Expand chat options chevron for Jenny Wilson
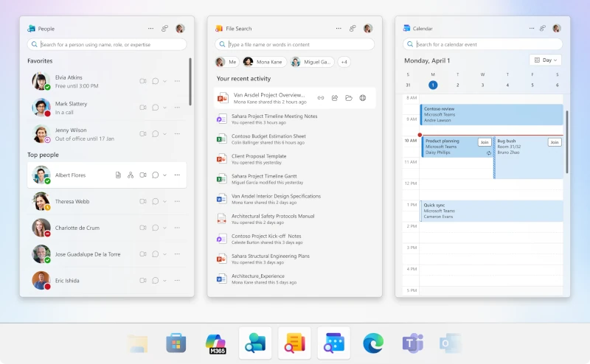Viewport: 590px width, 364px height. tap(164, 134)
